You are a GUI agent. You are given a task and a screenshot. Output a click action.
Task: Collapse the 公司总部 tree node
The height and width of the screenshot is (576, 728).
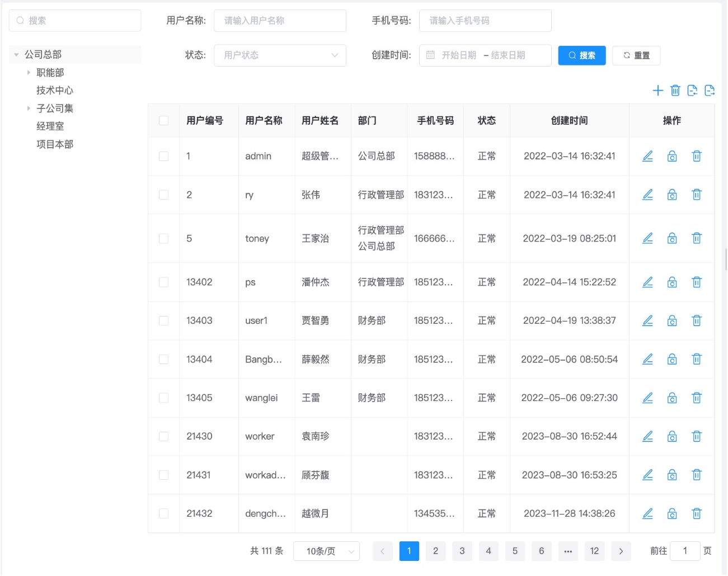click(x=16, y=55)
